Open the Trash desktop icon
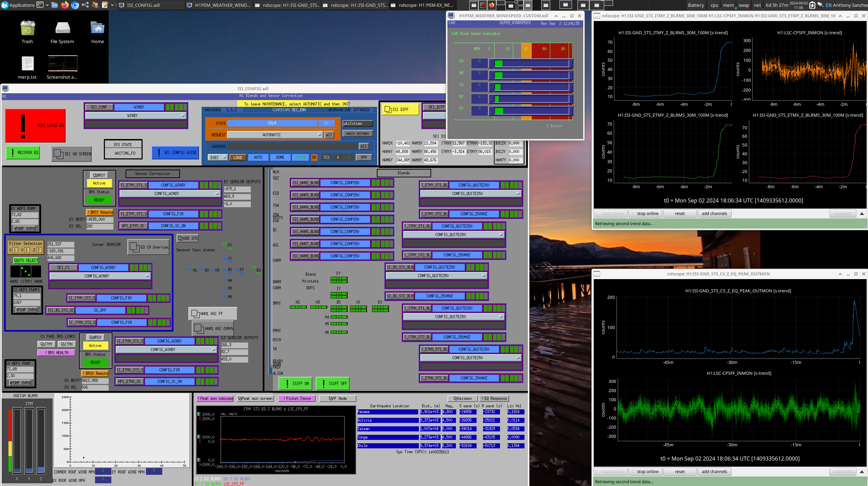This screenshot has height=486, width=868. [x=27, y=32]
